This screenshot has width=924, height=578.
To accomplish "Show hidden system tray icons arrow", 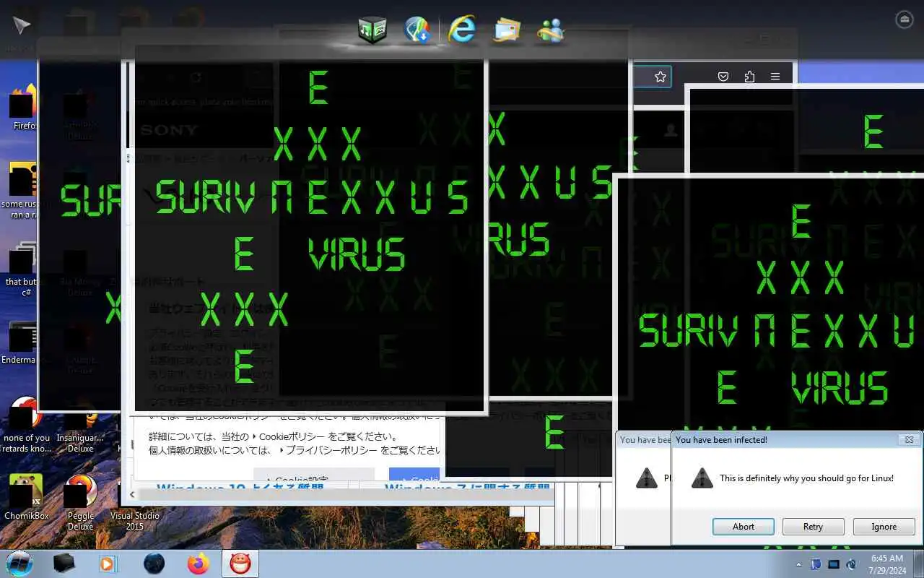I will pyautogui.click(x=798, y=564).
